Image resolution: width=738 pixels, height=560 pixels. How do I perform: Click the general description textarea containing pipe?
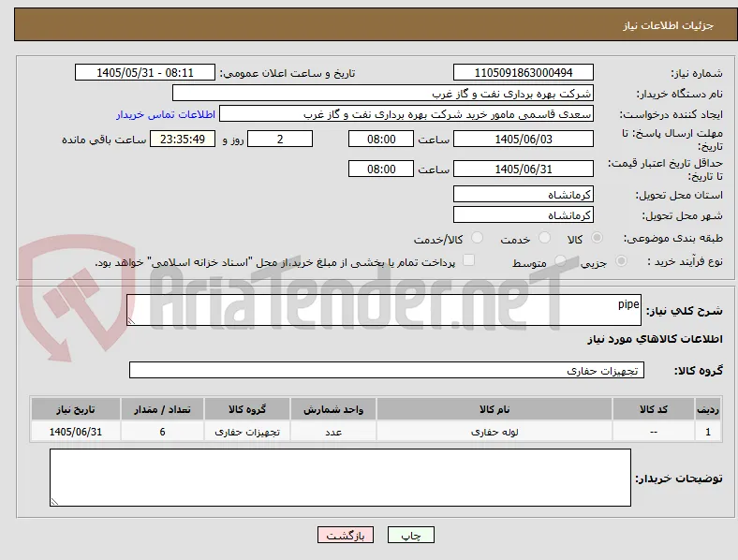pyautogui.click(x=384, y=310)
